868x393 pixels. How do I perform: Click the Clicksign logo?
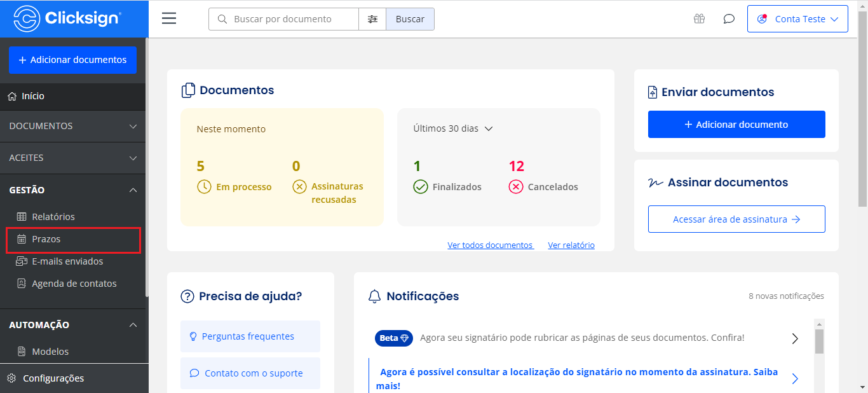(67, 18)
